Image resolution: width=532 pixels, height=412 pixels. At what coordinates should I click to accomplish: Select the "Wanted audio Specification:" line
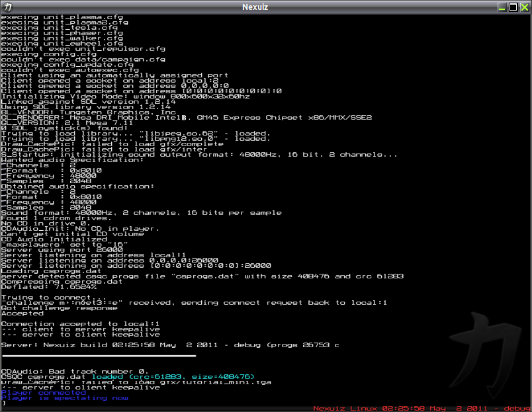73,160
